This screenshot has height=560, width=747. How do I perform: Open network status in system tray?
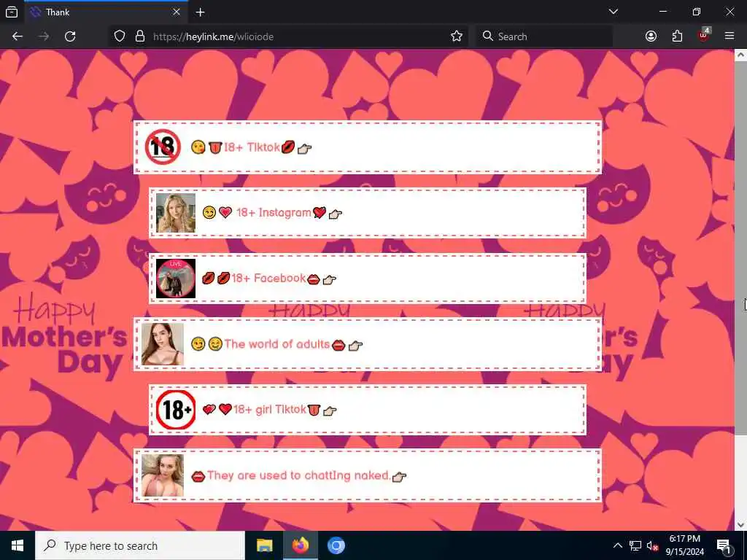[635, 545]
